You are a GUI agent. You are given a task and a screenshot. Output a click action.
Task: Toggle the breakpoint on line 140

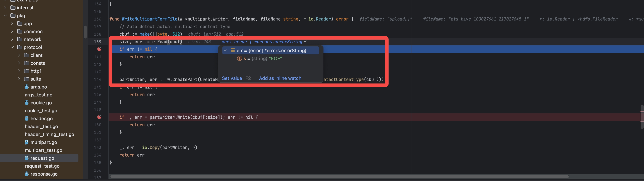point(99,49)
